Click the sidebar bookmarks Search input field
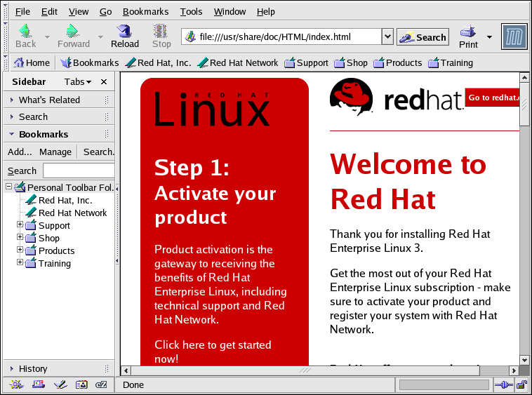532x395 pixels. coord(79,170)
